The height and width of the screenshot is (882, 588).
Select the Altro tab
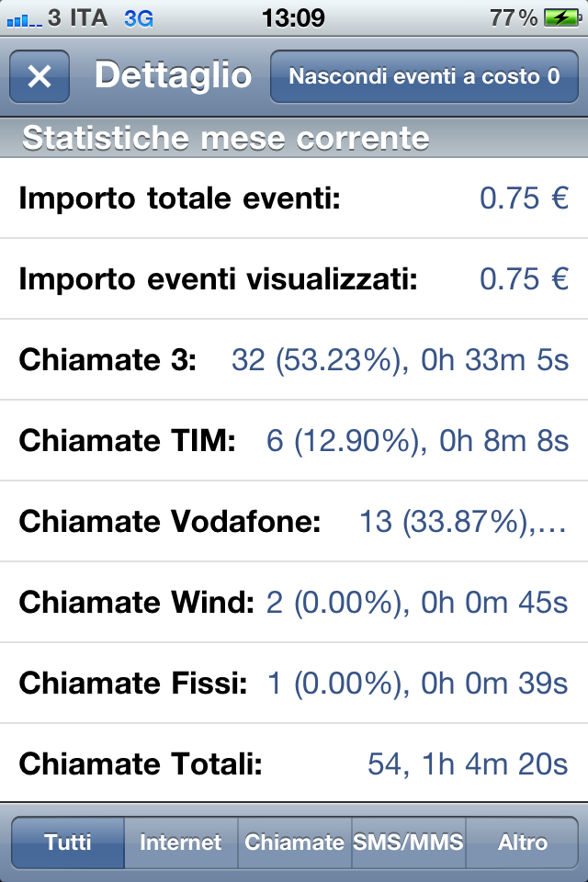[522, 842]
